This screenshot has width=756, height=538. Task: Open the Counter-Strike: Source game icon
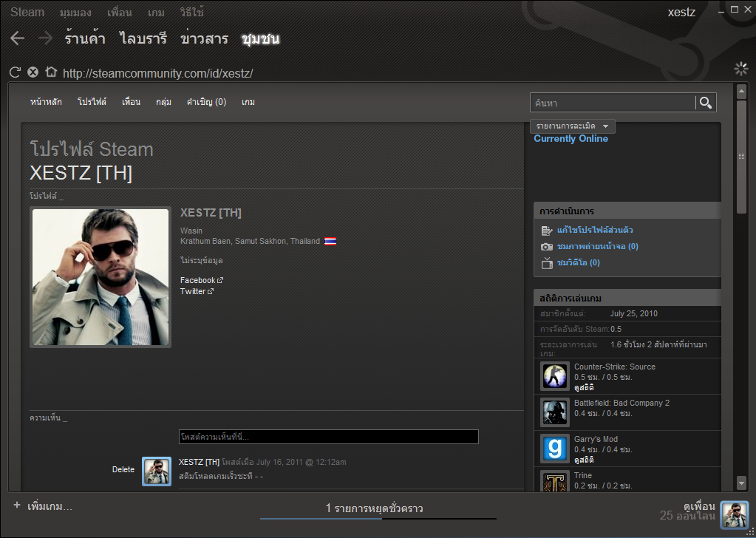click(554, 376)
